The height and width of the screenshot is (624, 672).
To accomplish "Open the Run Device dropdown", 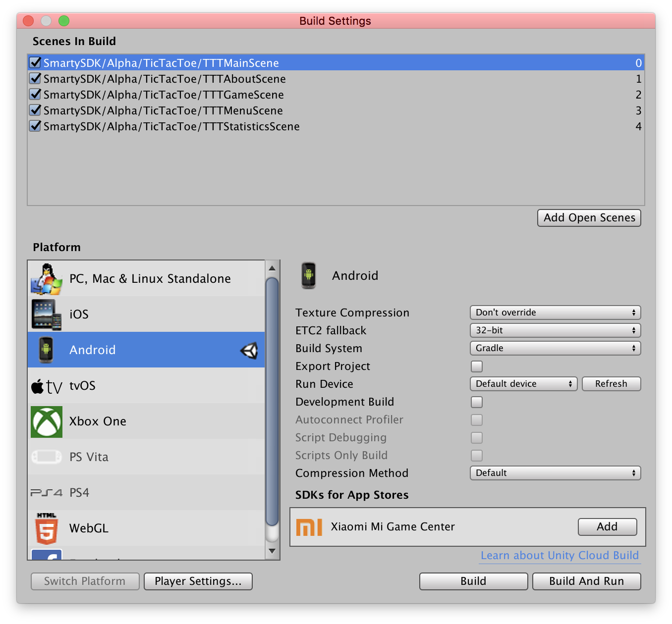I will (x=523, y=384).
